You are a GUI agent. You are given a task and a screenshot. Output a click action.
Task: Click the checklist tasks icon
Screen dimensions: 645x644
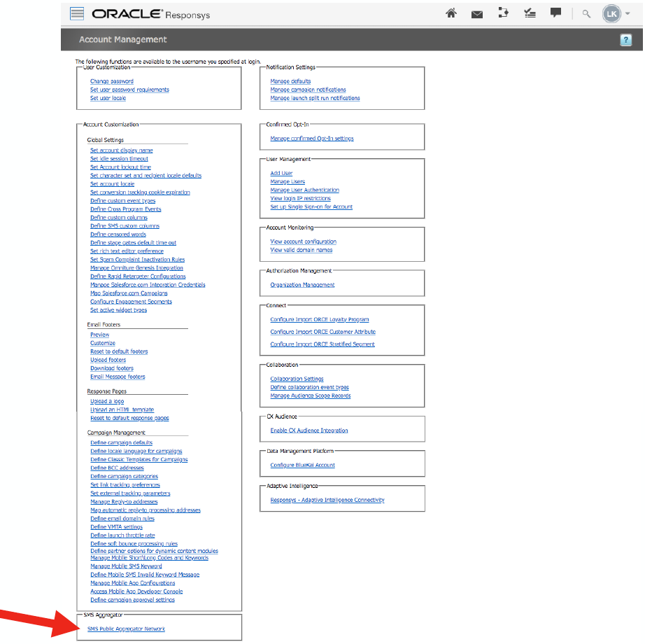(x=530, y=14)
